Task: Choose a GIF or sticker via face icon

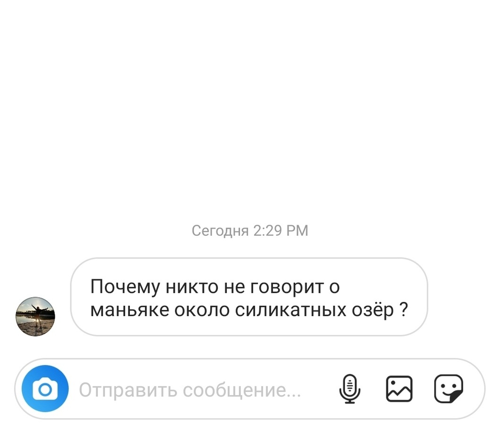Action: 448,389
